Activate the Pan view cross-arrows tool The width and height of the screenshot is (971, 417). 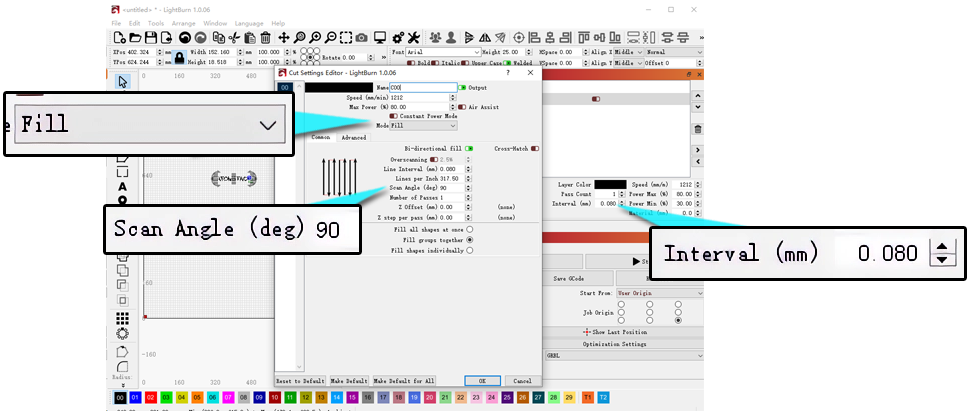284,38
